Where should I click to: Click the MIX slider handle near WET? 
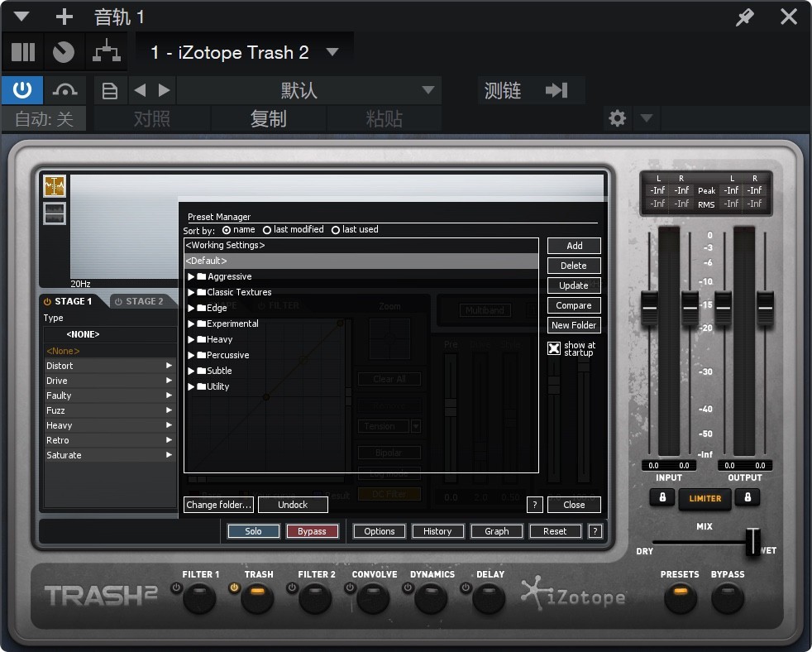pyautogui.click(x=753, y=544)
